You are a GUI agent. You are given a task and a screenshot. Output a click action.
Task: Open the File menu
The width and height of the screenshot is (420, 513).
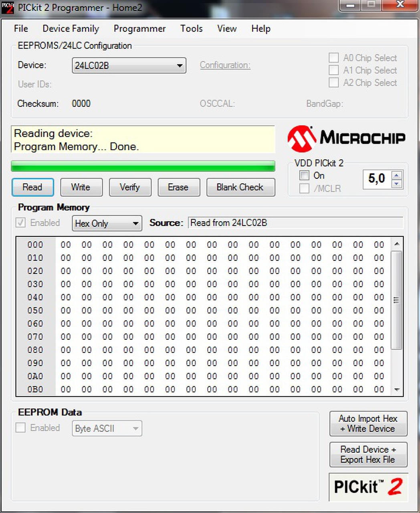point(21,28)
